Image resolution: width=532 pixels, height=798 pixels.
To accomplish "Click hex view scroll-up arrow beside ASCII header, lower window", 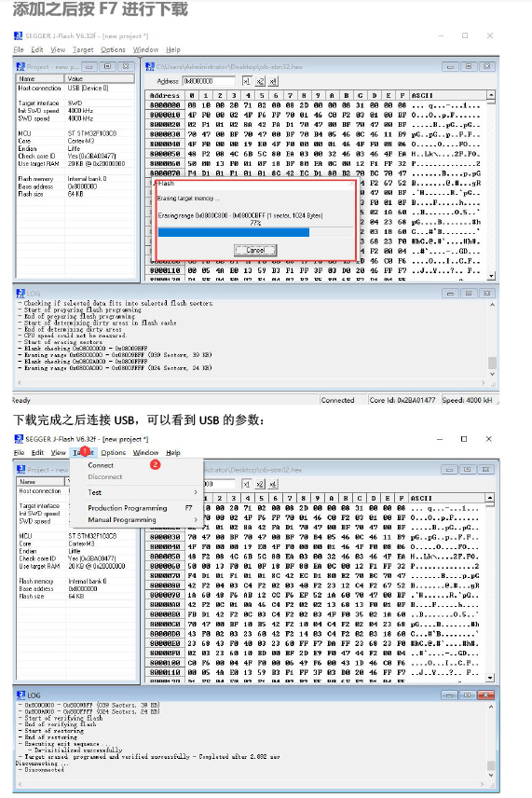I will click(x=490, y=498).
